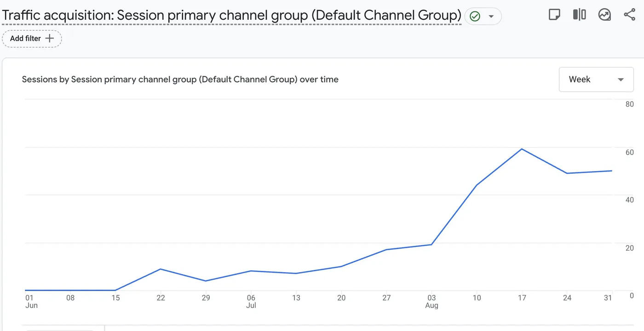The height and width of the screenshot is (331, 644).
Task: Click the y-axis value "60"
Action: [x=630, y=152]
